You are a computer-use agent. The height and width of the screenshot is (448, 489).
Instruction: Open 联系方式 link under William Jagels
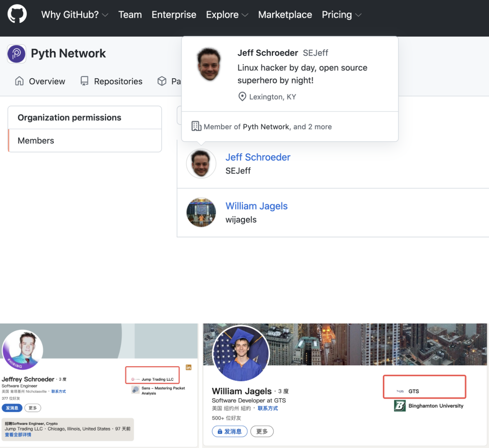268,408
